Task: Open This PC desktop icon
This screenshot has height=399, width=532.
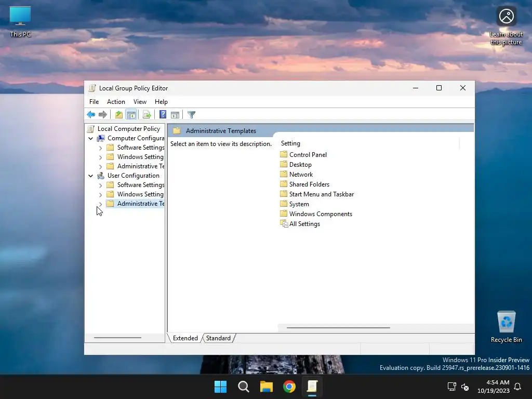Action: (20, 21)
